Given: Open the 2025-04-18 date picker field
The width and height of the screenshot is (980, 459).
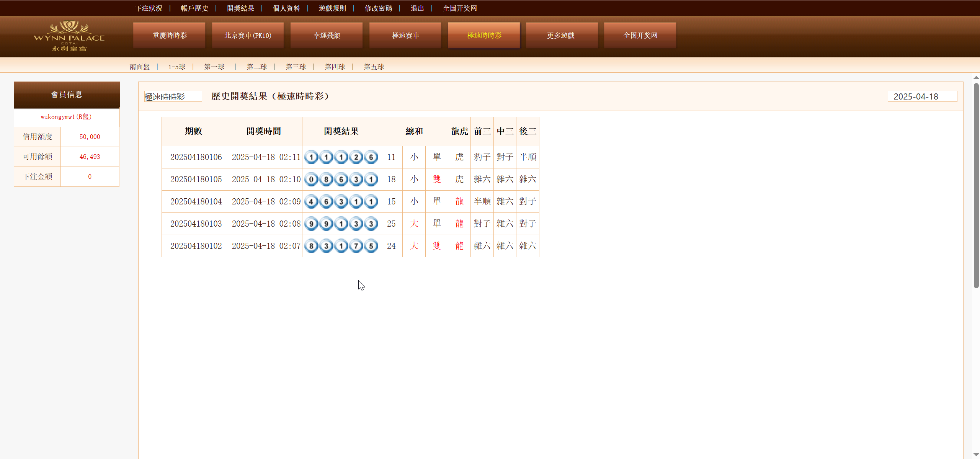Looking at the screenshot, I should point(922,96).
